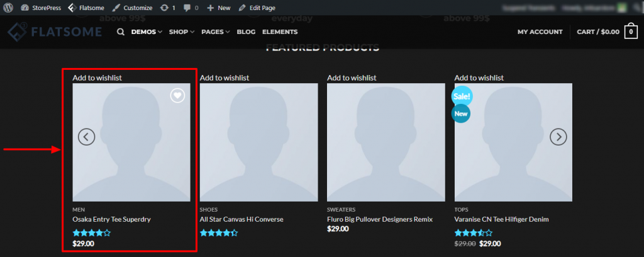
Task: Open Osaka Entry Tee product image
Action: (131, 142)
